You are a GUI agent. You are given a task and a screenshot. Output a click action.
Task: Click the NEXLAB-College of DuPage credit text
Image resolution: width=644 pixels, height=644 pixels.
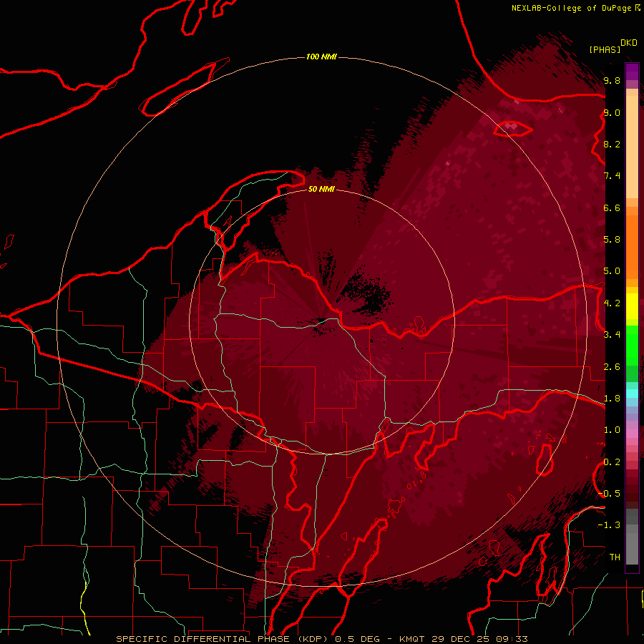[x=575, y=8]
